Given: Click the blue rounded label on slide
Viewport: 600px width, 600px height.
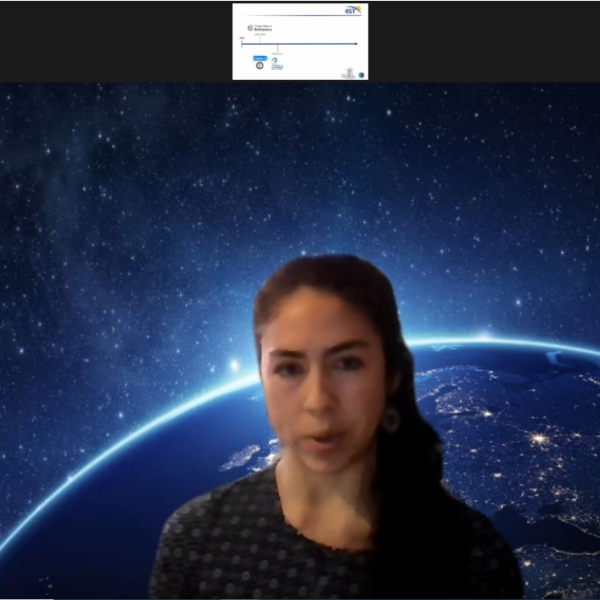Looking at the screenshot, I should point(260,58).
